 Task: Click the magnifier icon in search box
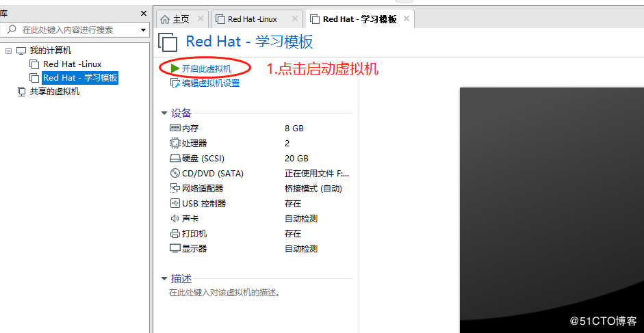(x=12, y=29)
